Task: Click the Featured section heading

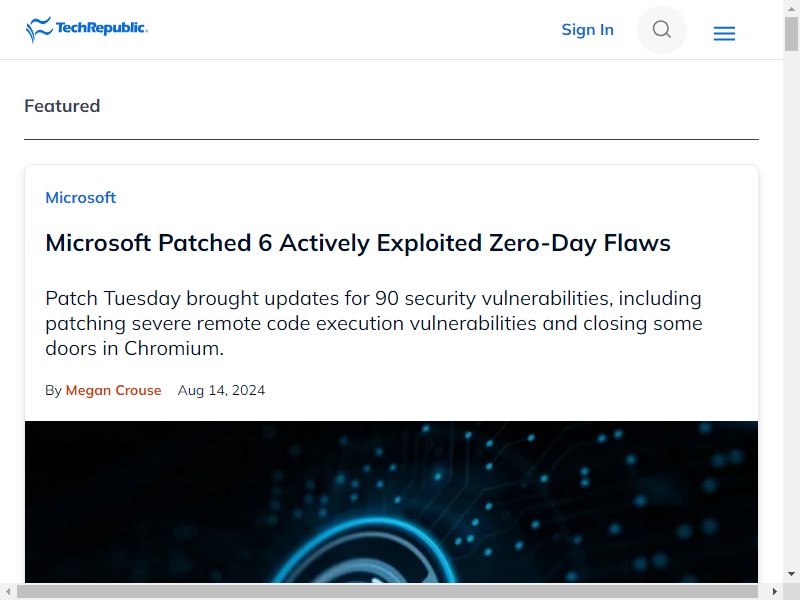Action: [62, 106]
